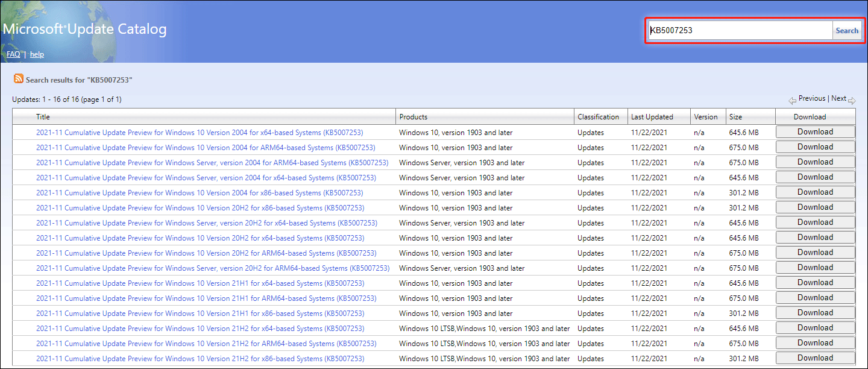Download Windows Server version 2004 x64-based update

pos(815,177)
